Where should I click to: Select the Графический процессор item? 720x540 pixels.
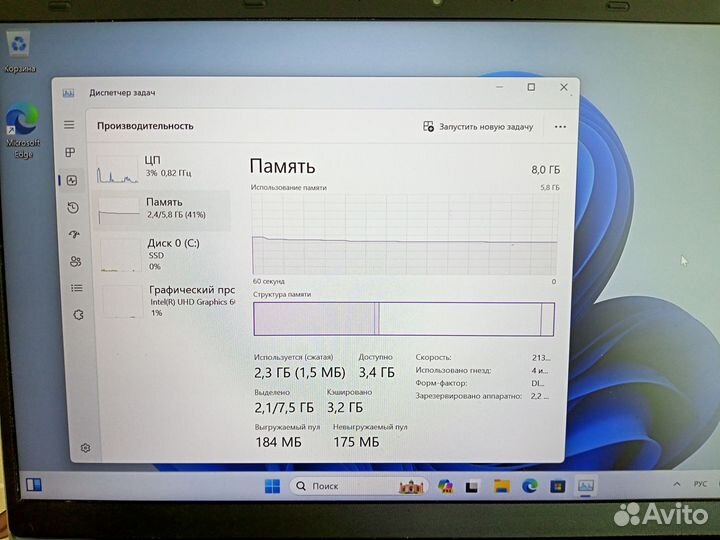[x=165, y=299]
